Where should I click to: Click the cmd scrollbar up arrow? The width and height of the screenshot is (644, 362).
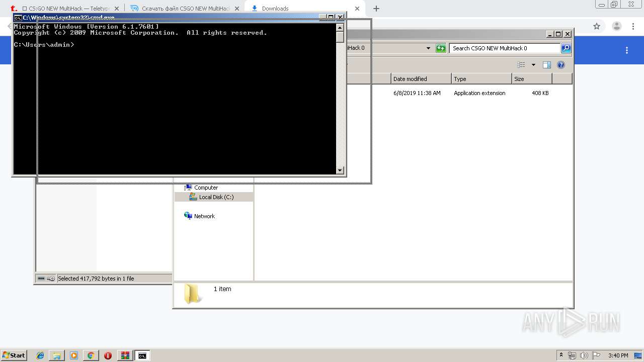click(340, 27)
